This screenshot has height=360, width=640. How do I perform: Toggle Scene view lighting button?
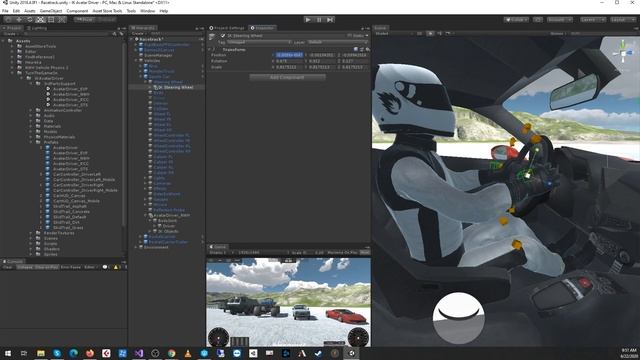coord(430,33)
